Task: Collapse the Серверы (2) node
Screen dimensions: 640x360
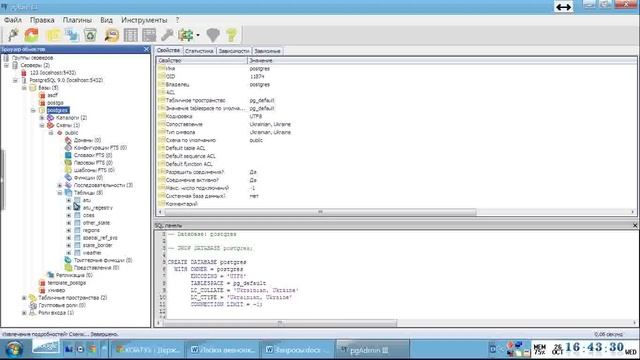Action: click(x=7, y=65)
